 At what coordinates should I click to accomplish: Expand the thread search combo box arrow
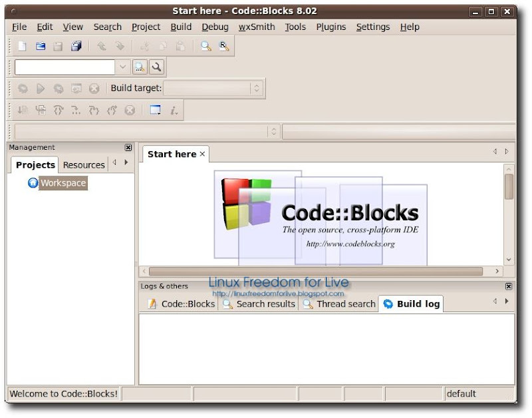(122, 67)
